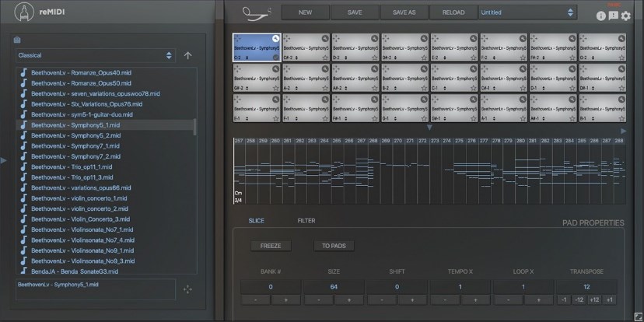Click the playhead marker above the piano roll
This screenshot has height=322, width=644.
coord(429,128)
